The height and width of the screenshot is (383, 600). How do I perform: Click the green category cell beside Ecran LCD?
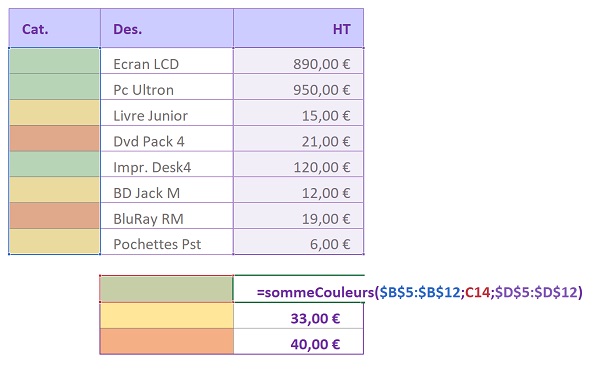click(x=55, y=61)
